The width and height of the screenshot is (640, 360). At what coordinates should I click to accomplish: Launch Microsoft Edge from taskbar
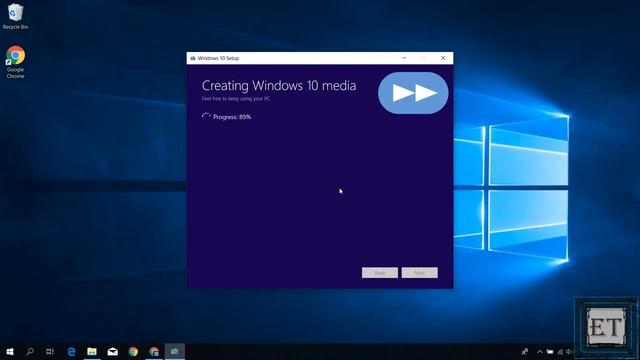click(71, 351)
